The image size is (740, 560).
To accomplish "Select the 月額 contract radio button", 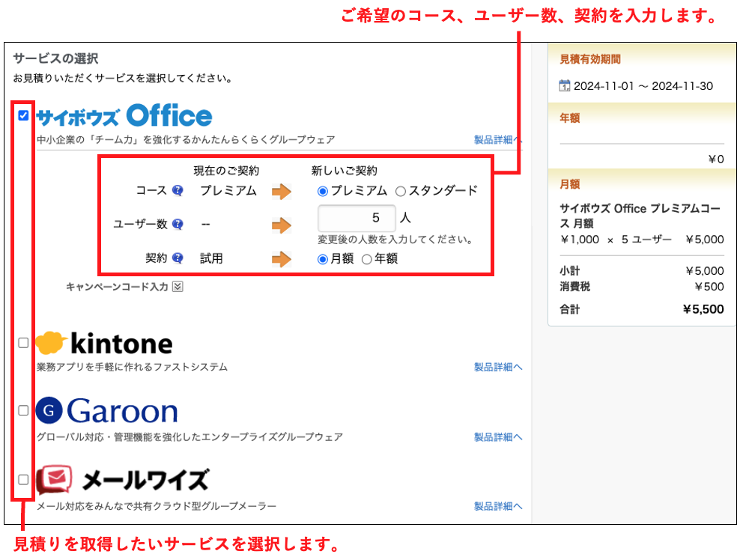I will (323, 259).
